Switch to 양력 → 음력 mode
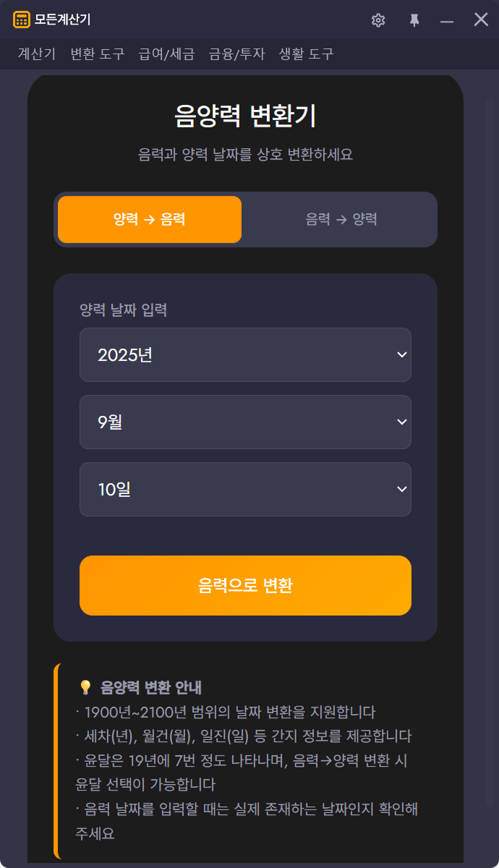 tap(150, 219)
